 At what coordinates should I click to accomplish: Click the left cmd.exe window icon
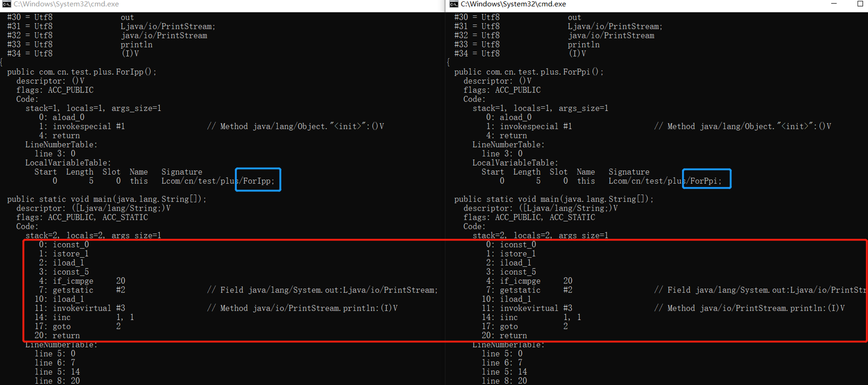click(6, 4)
